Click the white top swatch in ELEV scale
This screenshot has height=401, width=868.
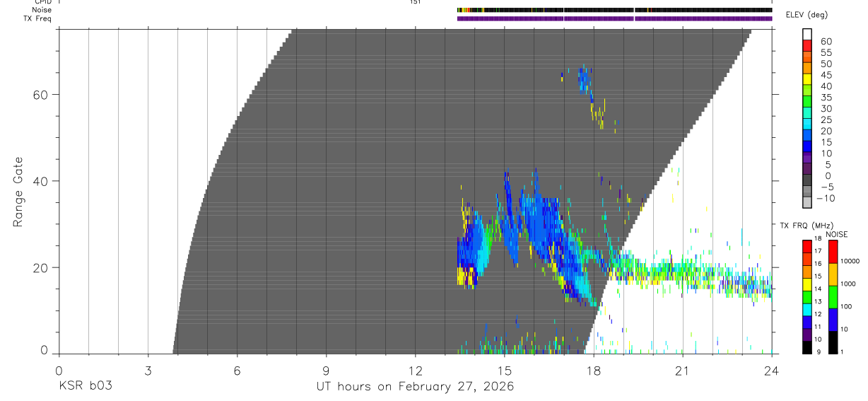(807, 33)
